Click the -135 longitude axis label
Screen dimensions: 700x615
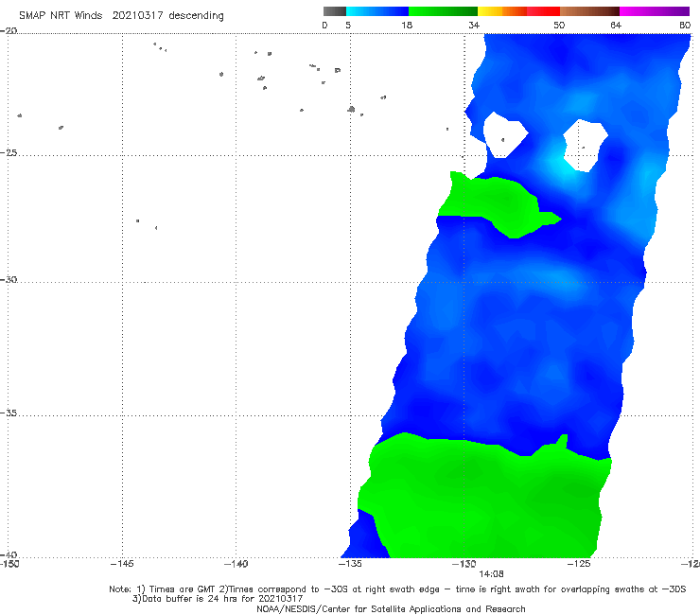tap(350, 564)
